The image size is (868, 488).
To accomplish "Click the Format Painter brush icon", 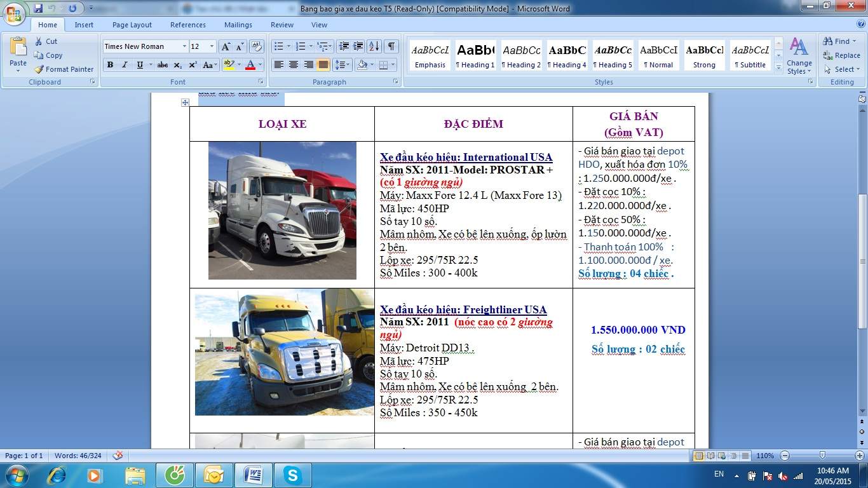I will tap(39, 69).
